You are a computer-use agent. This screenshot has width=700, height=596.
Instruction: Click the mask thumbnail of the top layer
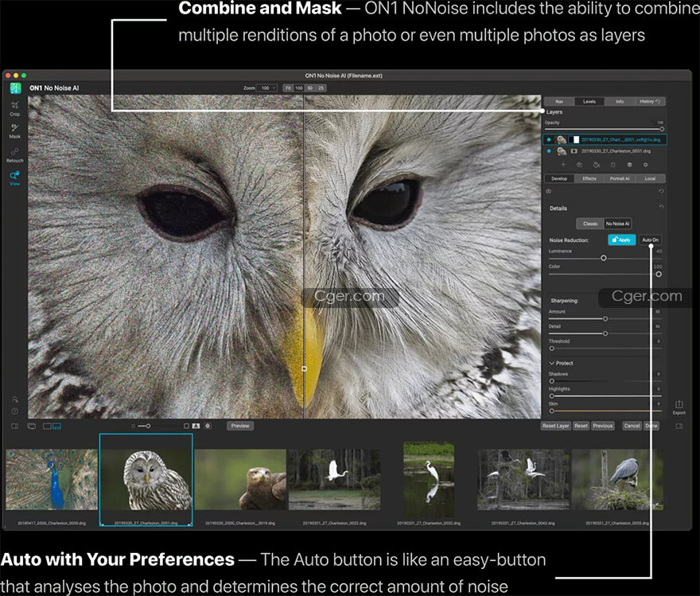574,140
